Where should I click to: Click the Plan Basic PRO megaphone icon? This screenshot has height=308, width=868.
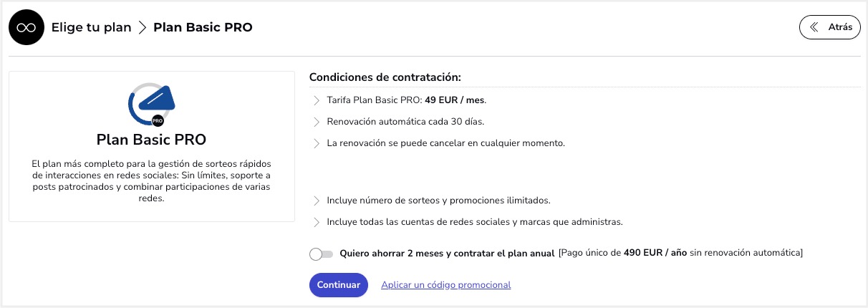coord(151,105)
